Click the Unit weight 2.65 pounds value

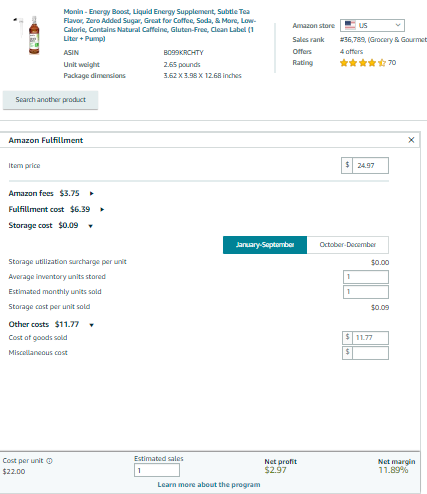(182, 64)
